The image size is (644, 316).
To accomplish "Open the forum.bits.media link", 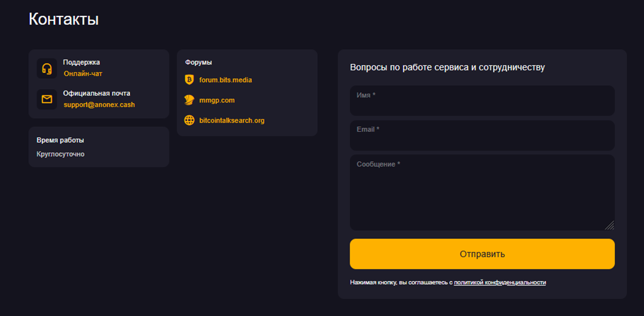I will pyautogui.click(x=225, y=80).
